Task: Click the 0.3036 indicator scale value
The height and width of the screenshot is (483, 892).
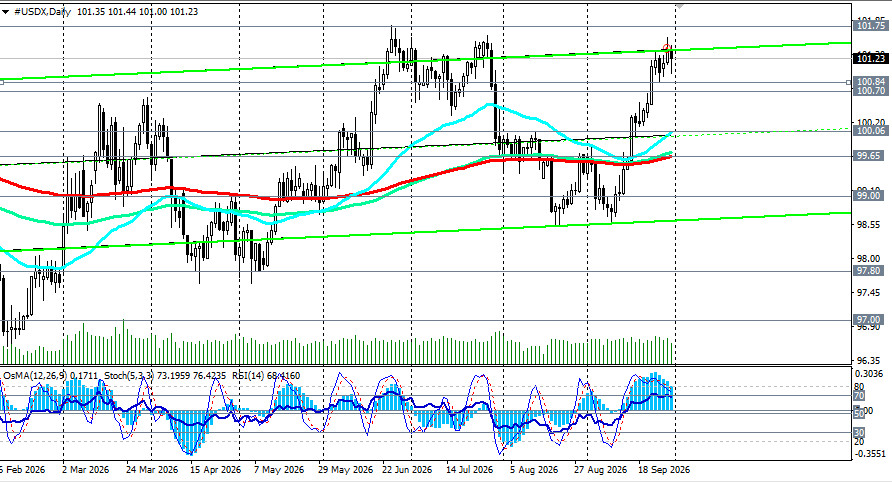Action: tap(870, 374)
